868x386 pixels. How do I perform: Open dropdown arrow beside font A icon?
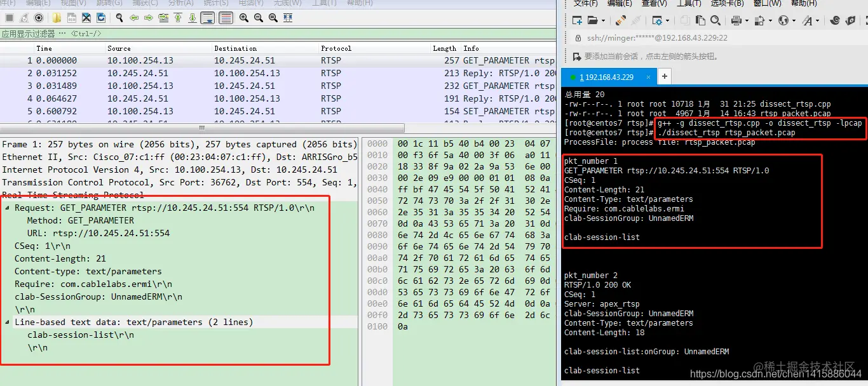pyautogui.click(x=817, y=21)
